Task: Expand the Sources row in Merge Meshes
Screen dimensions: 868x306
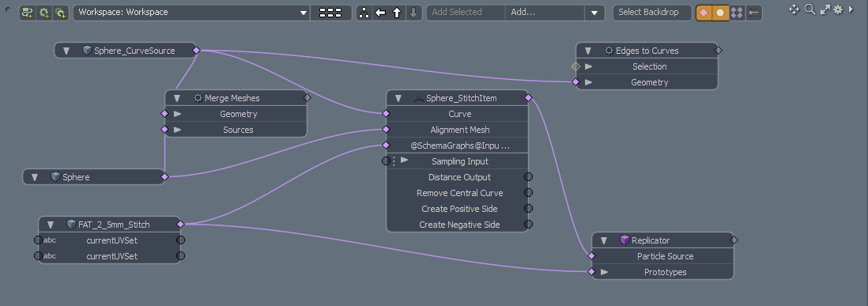Action: point(177,130)
